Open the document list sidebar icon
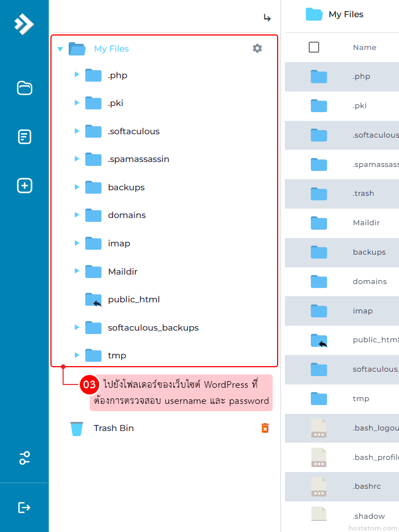399x532 pixels. click(24, 137)
